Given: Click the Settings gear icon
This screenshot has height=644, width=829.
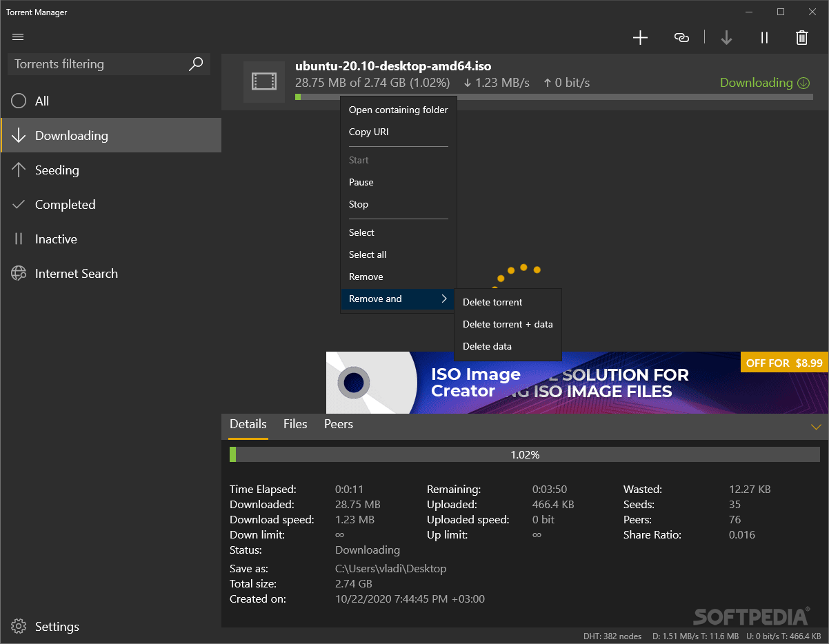Looking at the screenshot, I should click(x=19, y=627).
